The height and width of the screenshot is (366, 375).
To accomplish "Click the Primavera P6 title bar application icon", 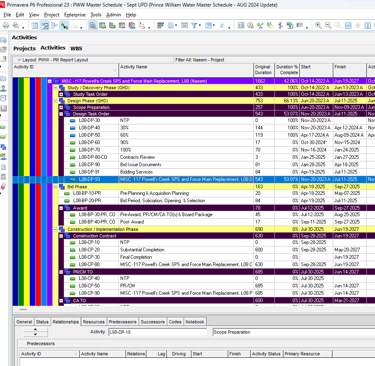I will tap(3, 5).
